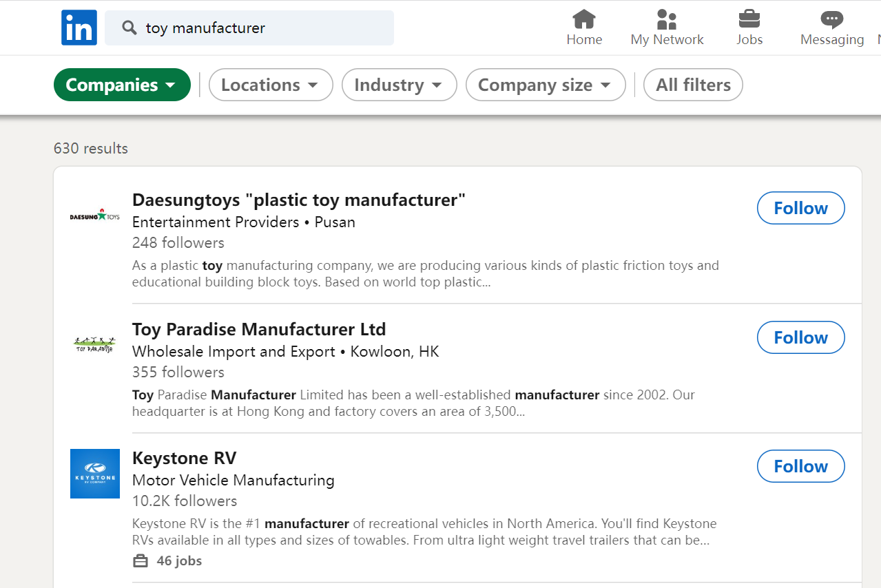The height and width of the screenshot is (588, 881).
Task: Open the Locations filter dropdown
Action: (271, 85)
